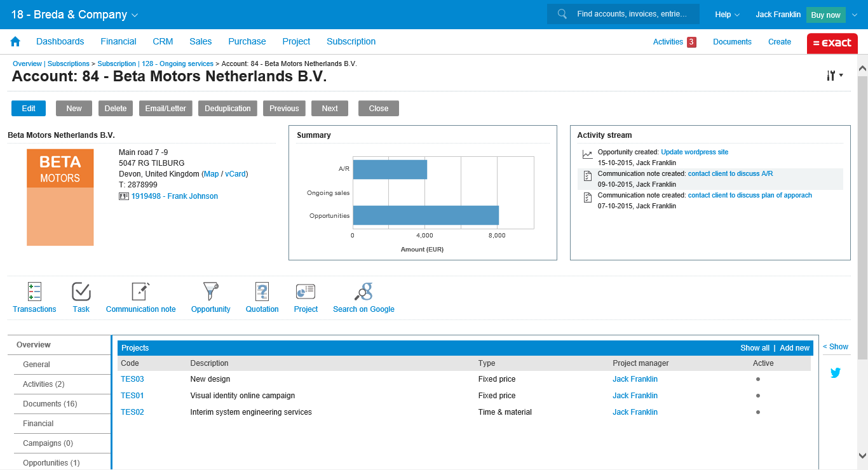Click the Opportunities bar in Summary chart
The image size is (868, 470).
click(426, 215)
